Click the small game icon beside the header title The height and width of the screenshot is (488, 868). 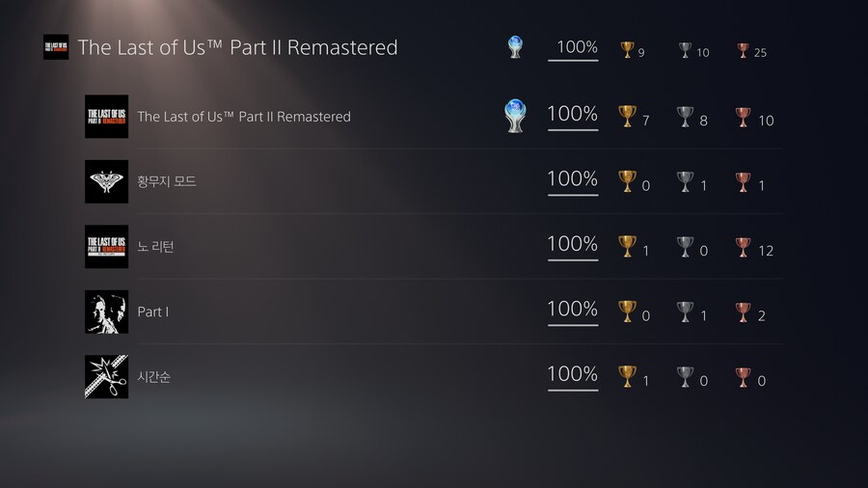56,47
